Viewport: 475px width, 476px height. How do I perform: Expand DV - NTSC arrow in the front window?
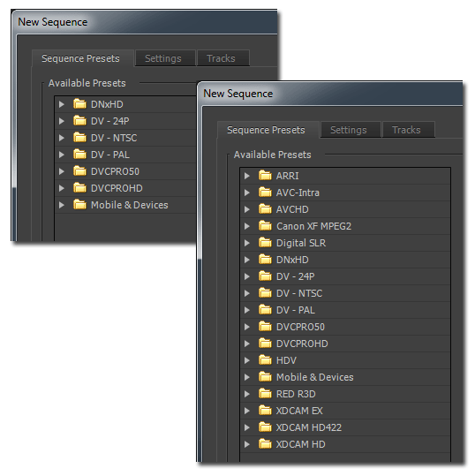click(247, 293)
